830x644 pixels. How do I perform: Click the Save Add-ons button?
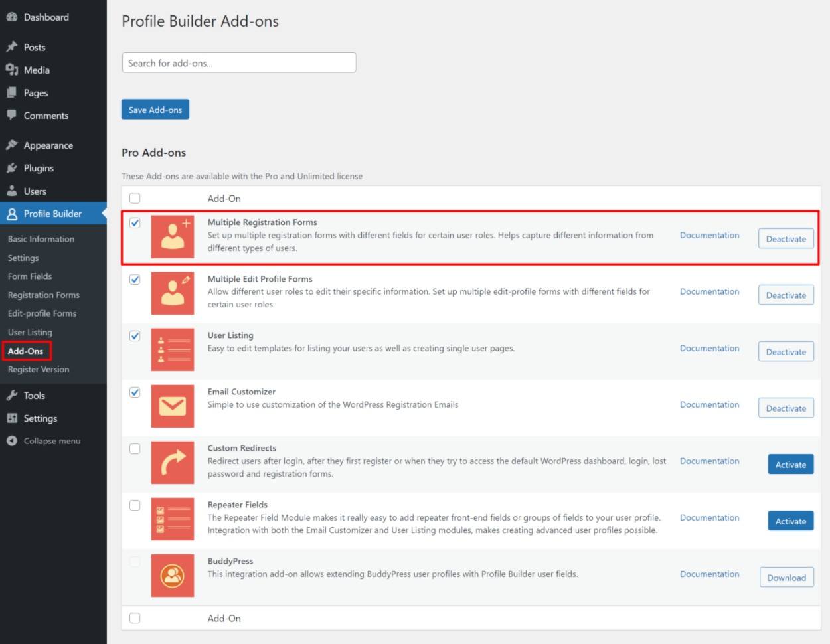pyautogui.click(x=155, y=109)
